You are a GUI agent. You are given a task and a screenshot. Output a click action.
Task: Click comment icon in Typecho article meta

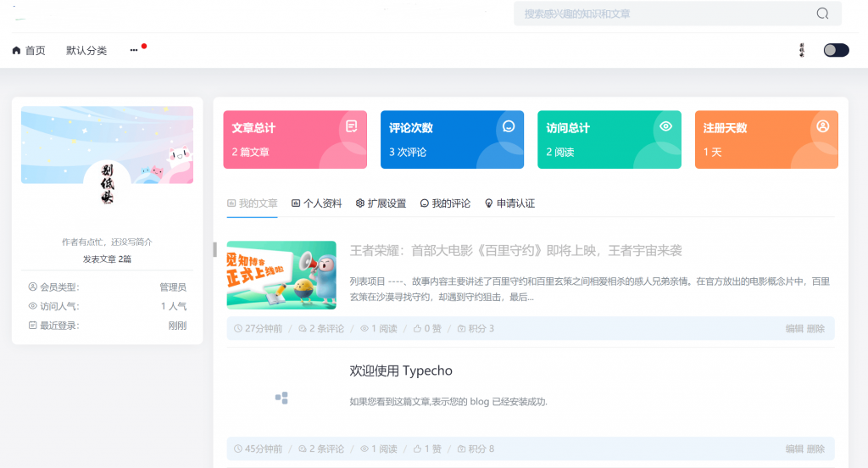303,448
